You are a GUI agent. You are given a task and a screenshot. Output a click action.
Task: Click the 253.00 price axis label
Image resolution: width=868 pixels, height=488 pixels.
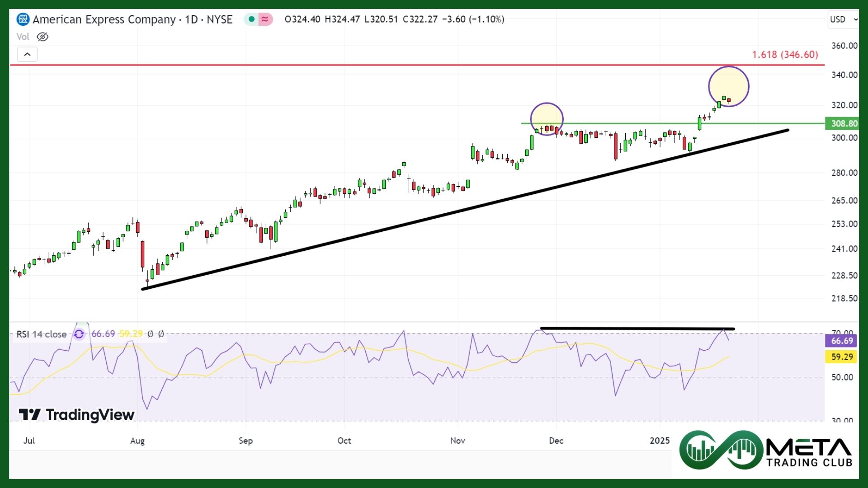click(844, 224)
